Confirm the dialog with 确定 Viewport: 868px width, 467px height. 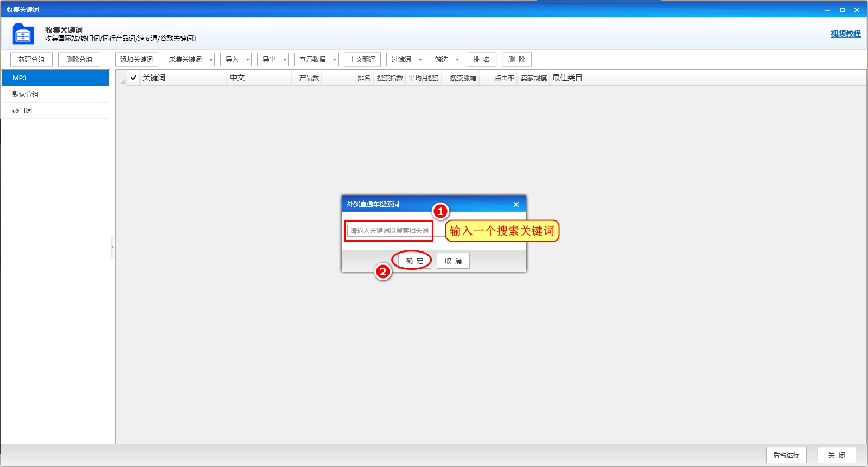point(414,261)
